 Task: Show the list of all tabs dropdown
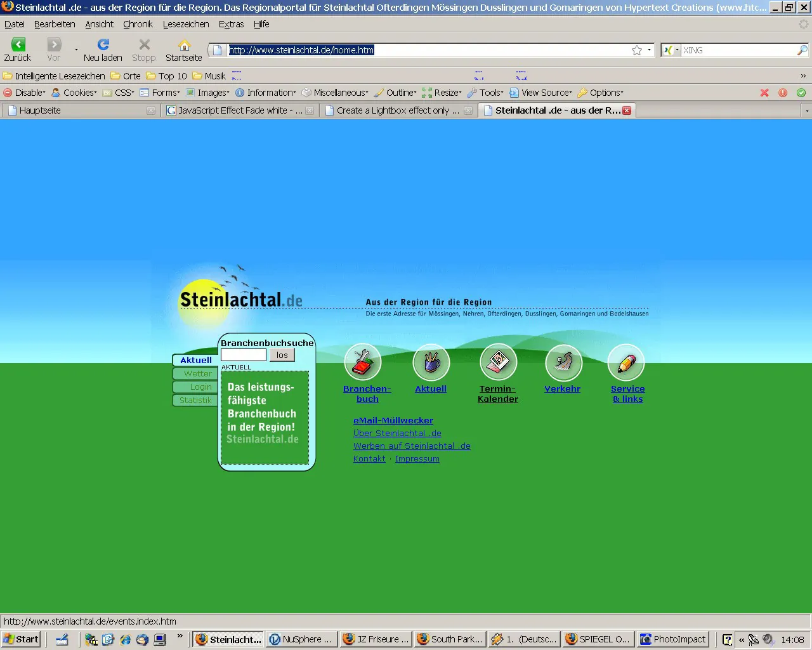point(806,110)
